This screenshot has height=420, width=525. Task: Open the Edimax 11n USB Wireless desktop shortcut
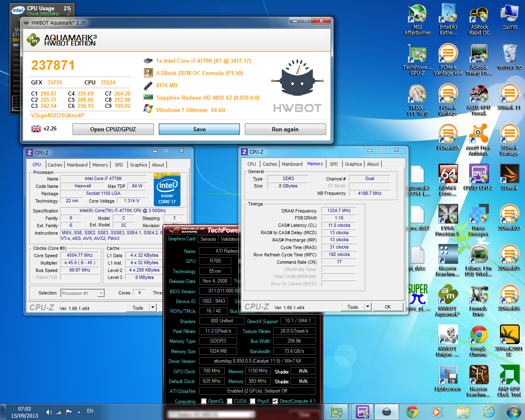(x=479, y=260)
